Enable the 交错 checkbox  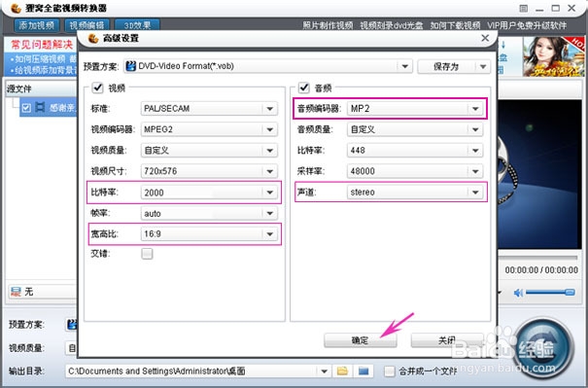click(147, 254)
